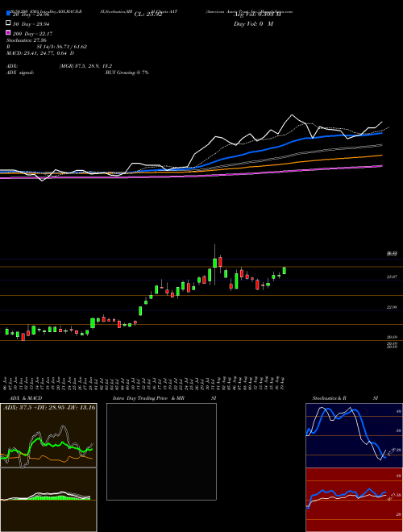
Task: Click the last green candlestick on the chart
Action: 285,270
